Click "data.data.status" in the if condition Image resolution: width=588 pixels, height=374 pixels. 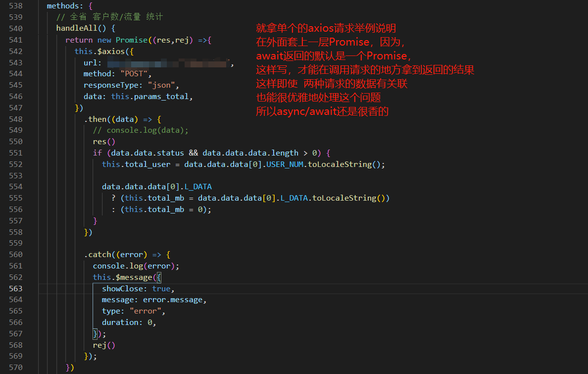click(x=148, y=153)
